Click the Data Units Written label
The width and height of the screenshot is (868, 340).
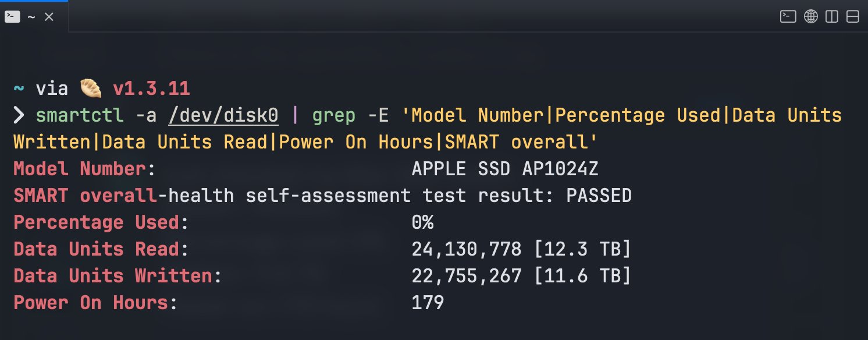[113, 276]
